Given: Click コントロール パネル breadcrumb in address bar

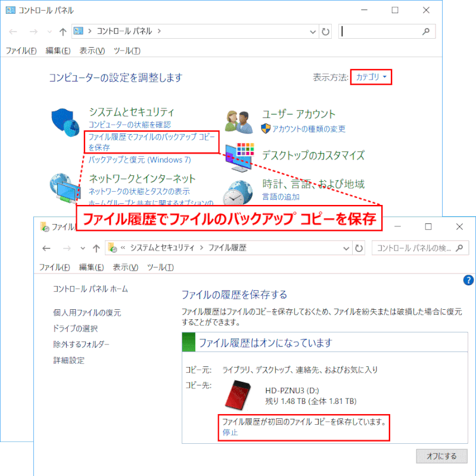Looking at the screenshot, I should 125,31.
